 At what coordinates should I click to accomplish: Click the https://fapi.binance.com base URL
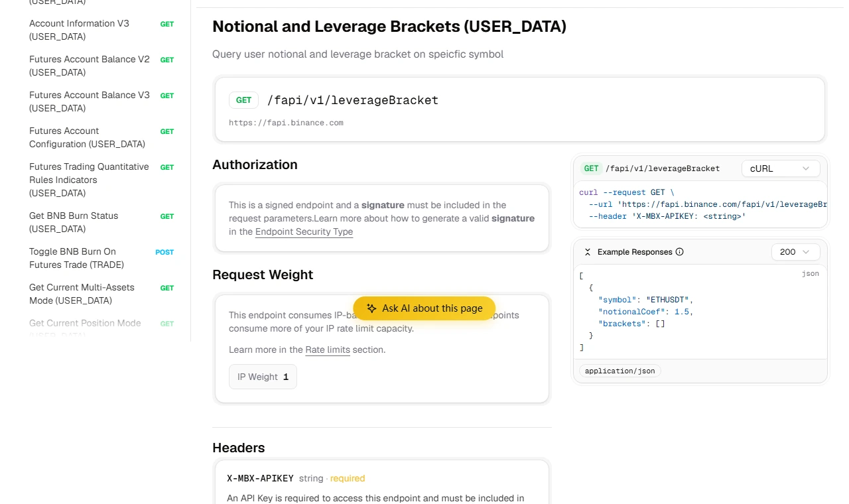[286, 123]
